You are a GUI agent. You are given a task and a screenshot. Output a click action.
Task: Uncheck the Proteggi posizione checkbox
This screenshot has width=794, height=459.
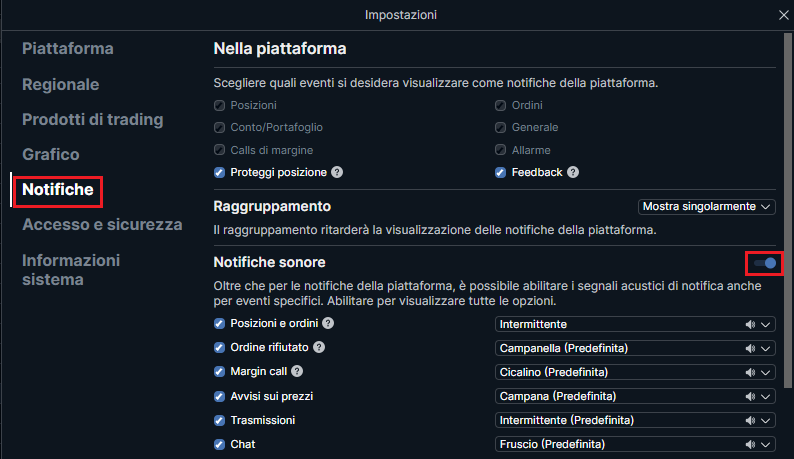pyautogui.click(x=219, y=173)
